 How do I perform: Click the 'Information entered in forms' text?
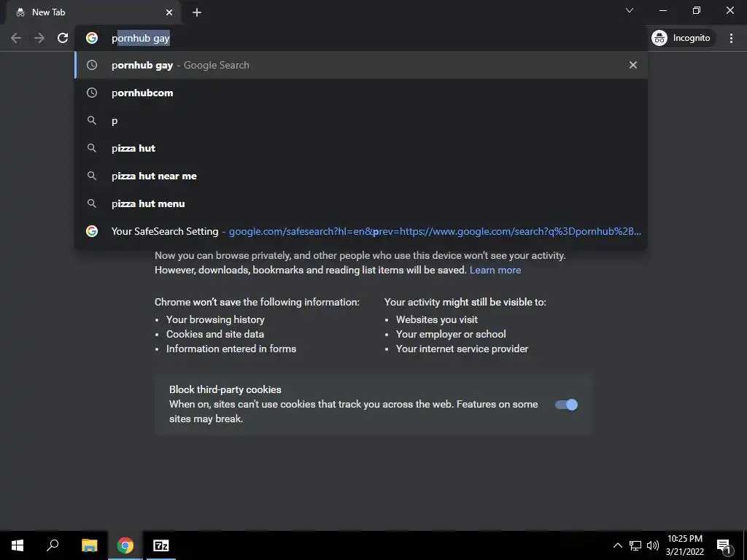(231, 349)
